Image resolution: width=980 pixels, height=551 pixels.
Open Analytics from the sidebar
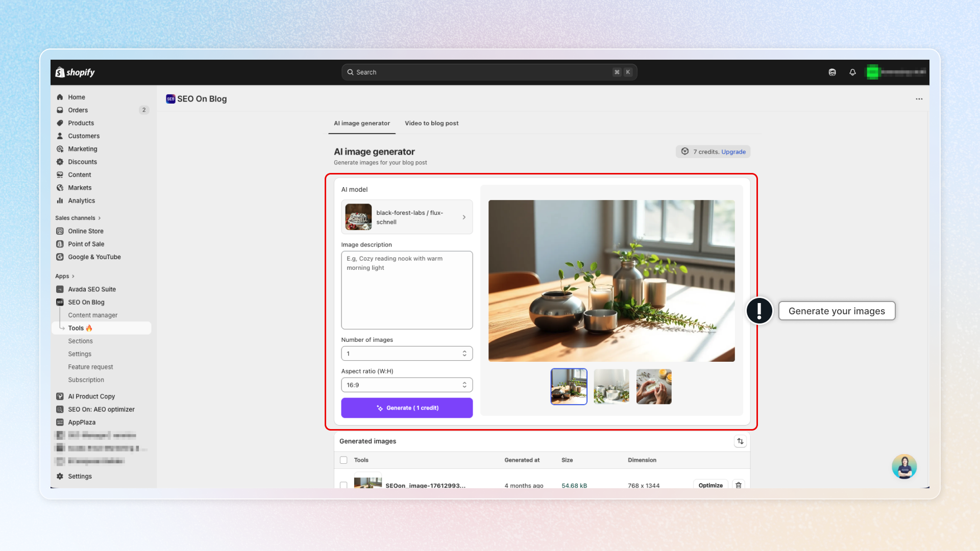click(81, 201)
